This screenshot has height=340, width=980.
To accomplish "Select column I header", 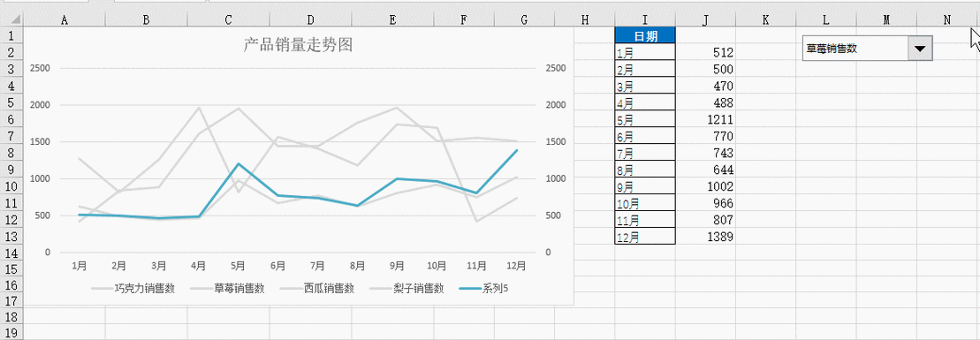I will (x=645, y=20).
